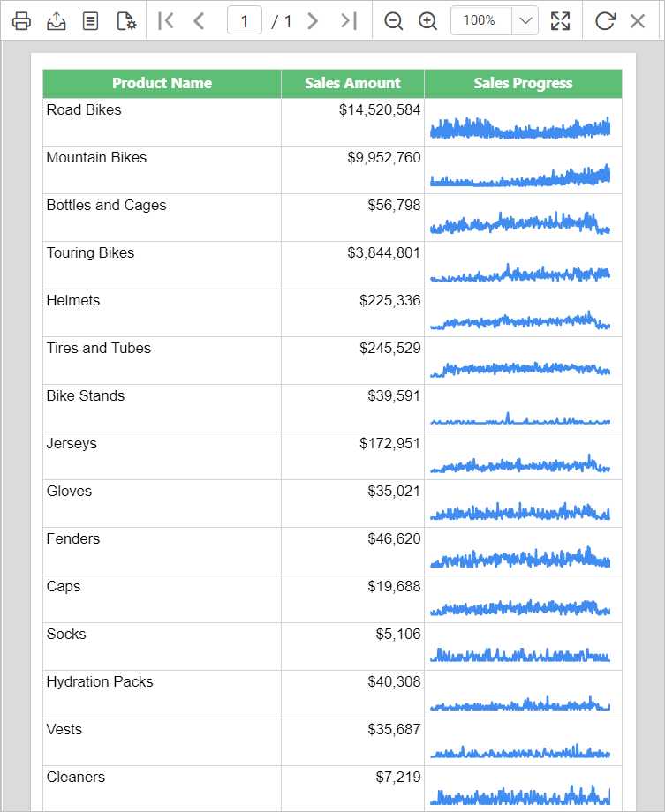The height and width of the screenshot is (812, 665).
Task: Jump to the last page
Action: pyautogui.click(x=349, y=20)
